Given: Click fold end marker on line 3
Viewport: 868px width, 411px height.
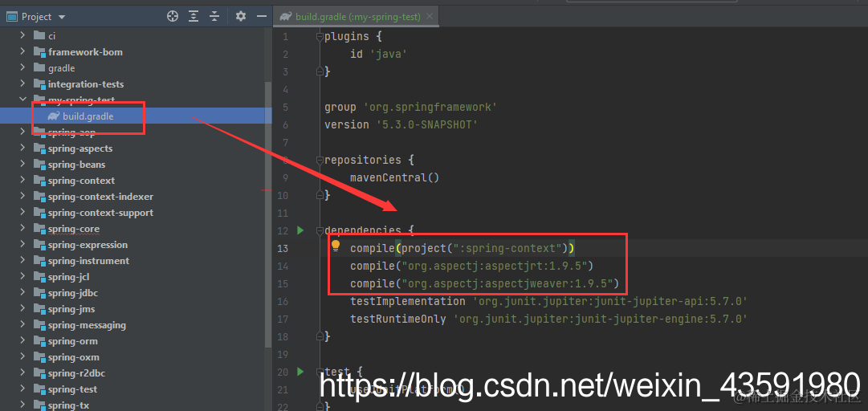Looking at the screenshot, I should click(319, 71).
